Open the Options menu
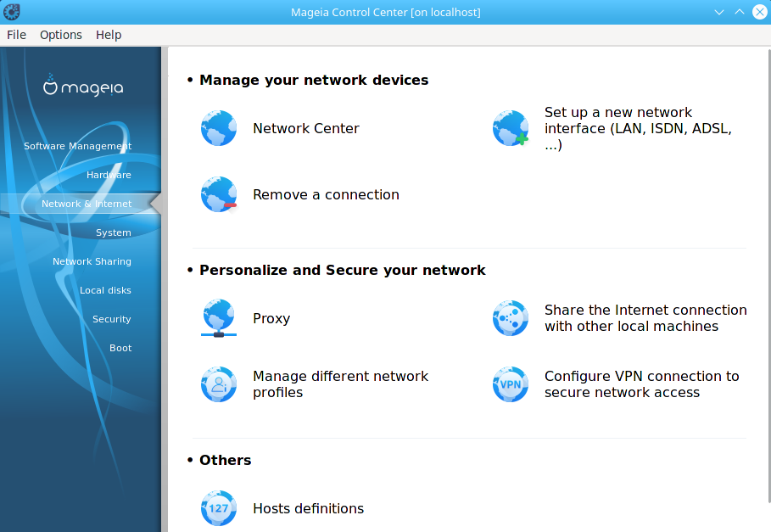This screenshot has height=532, width=771. (x=60, y=35)
